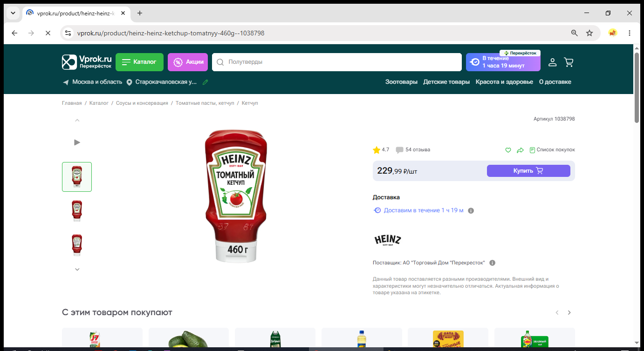The image size is (644, 351).
Task: Open the Детские товары section
Action: 446,82
